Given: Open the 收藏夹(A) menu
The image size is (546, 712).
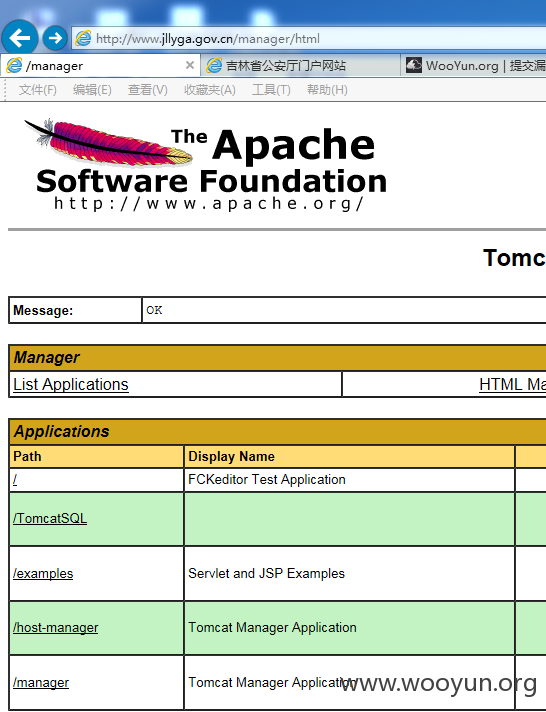Looking at the screenshot, I should (210, 90).
